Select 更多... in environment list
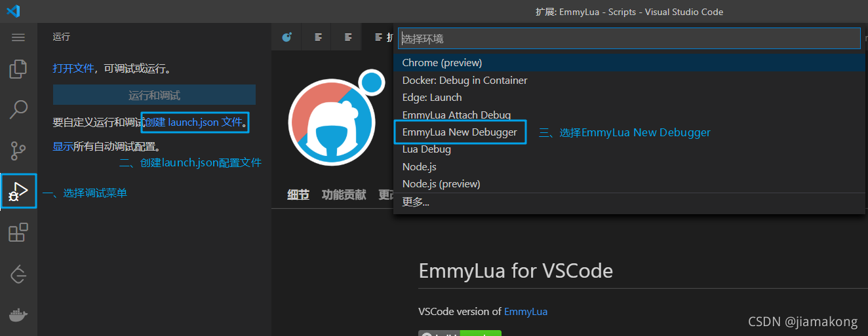This screenshot has width=868, height=336. (x=629, y=202)
